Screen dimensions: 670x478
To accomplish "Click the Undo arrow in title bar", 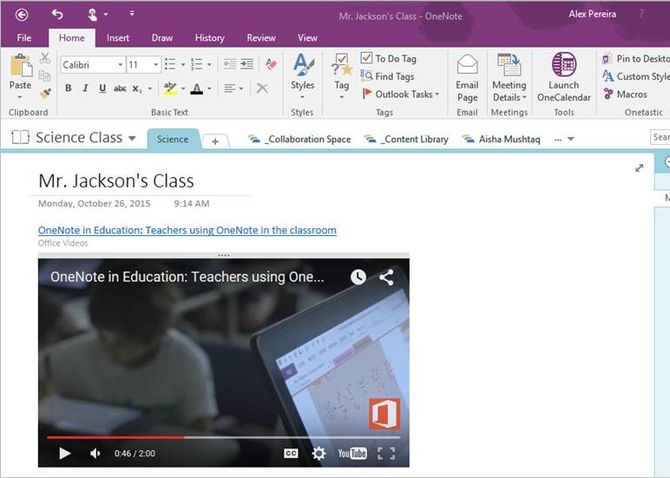I will click(x=57, y=15).
